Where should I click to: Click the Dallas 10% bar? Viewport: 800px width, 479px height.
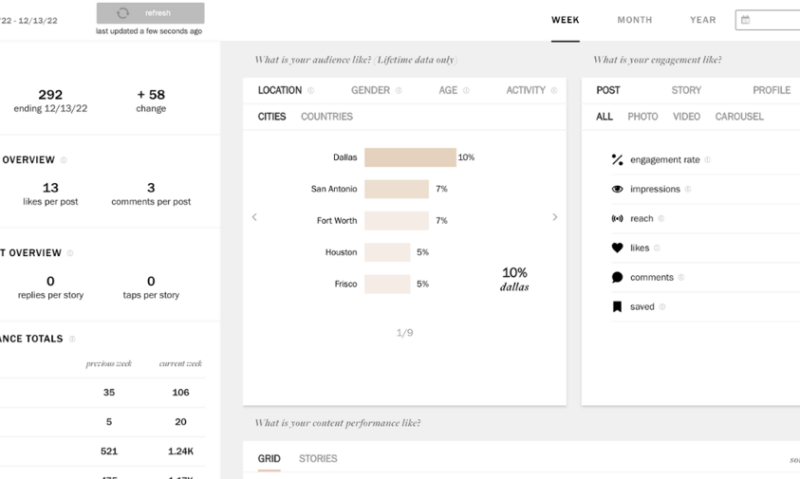pos(410,158)
